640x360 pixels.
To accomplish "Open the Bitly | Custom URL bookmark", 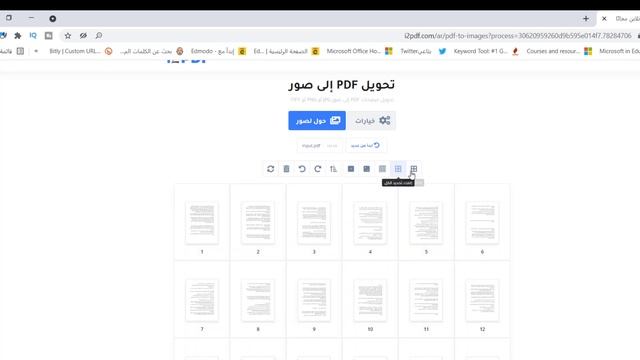I will 80,51.
